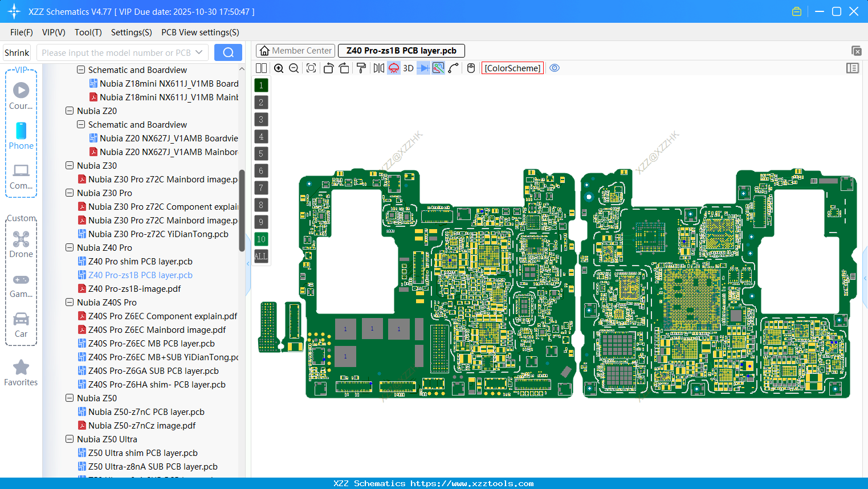Viewport: 868px width, 489px height.
Task: Toggle the eye visibility icon beside ColorScheme
Action: [x=555, y=68]
